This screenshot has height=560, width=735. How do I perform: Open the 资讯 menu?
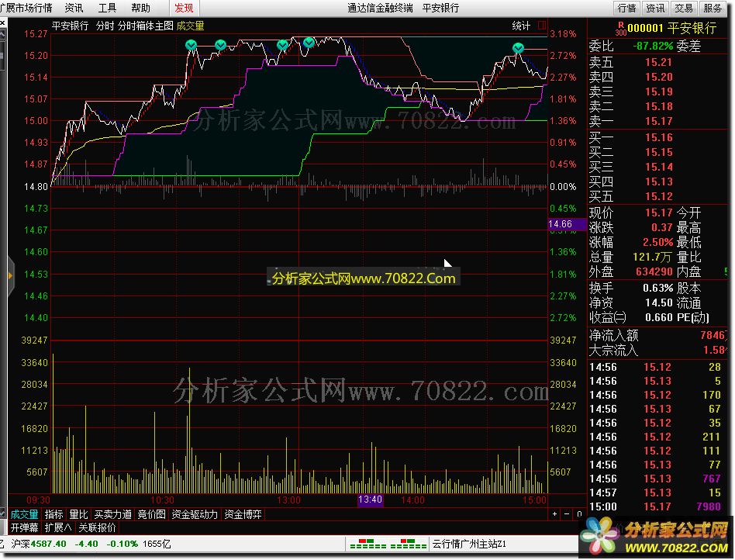74,8
